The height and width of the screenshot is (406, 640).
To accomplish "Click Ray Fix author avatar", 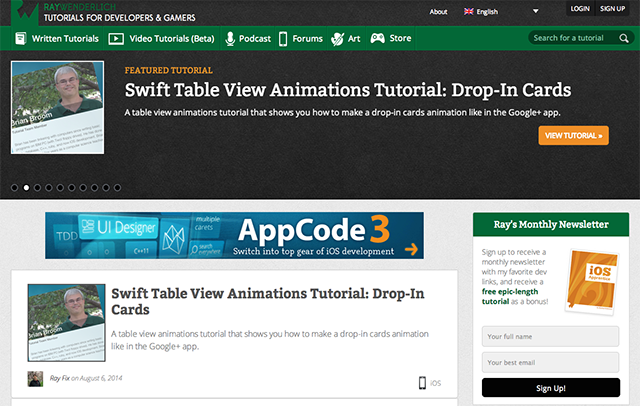I will (35, 379).
